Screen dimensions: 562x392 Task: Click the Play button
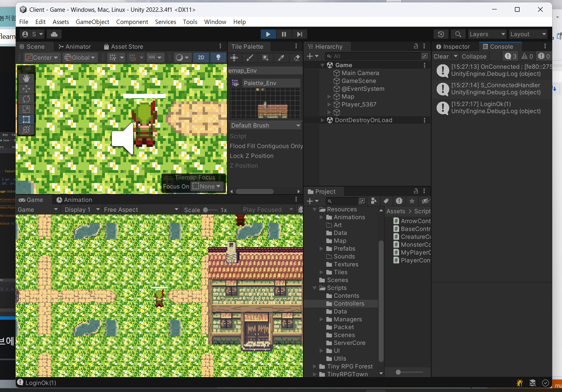pyautogui.click(x=268, y=34)
